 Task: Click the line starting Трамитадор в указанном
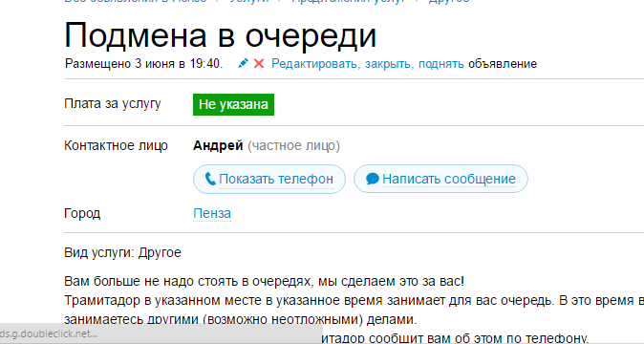[x=354, y=300]
